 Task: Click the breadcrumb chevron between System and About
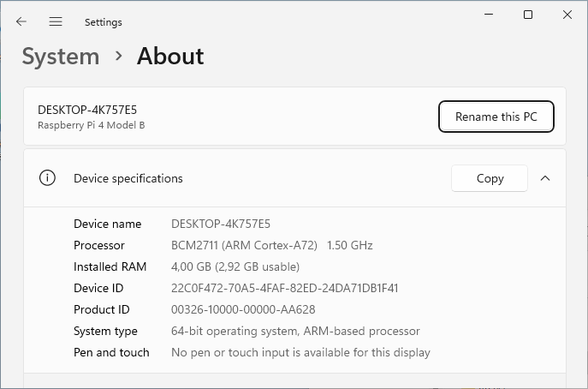[x=118, y=56]
